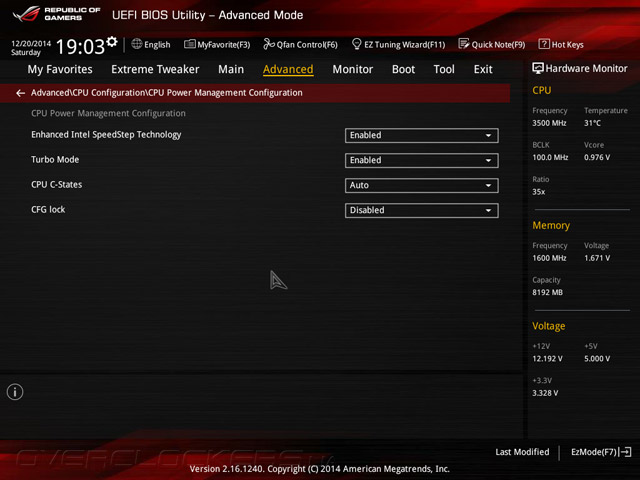Viewport: 640px width, 480px height.
Task: Click CPU Power Management Configuration heading
Action: (108, 113)
